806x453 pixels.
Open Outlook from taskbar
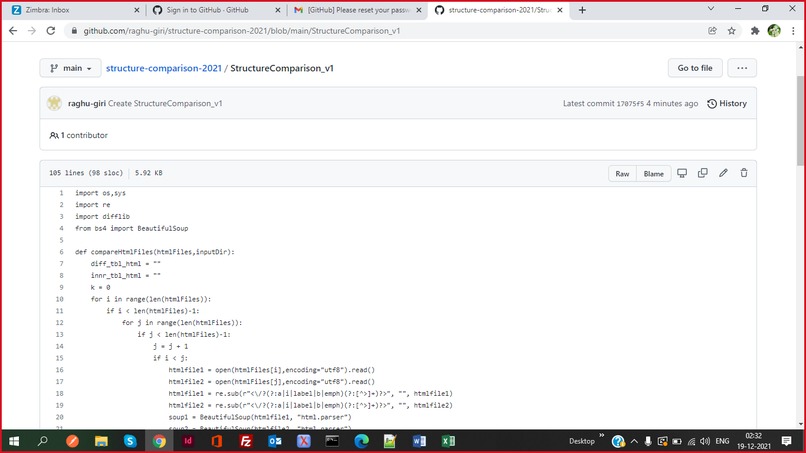pyautogui.click(x=274, y=441)
